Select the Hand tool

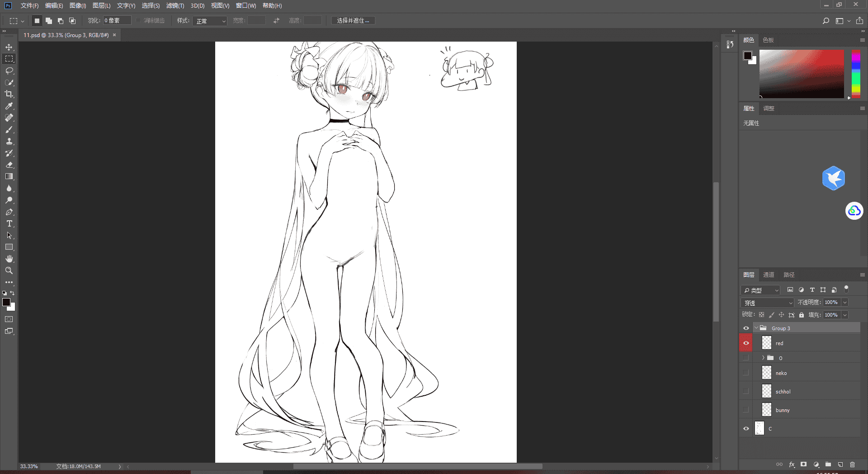coord(9,259)
